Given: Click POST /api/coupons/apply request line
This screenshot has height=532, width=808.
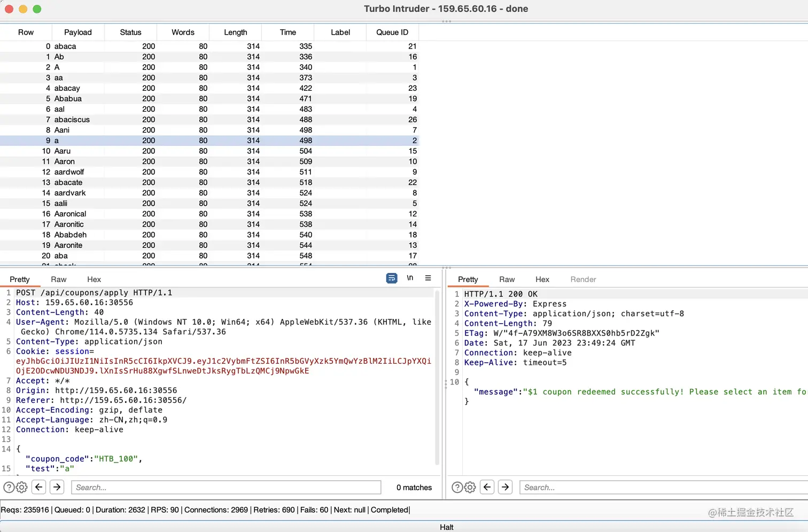Looking at the screenshot, I should tap(94, 293).
